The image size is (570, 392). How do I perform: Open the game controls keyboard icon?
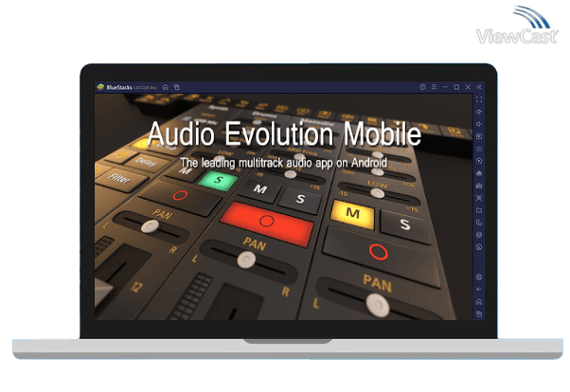pyautogui.click(x=479, y=149)
